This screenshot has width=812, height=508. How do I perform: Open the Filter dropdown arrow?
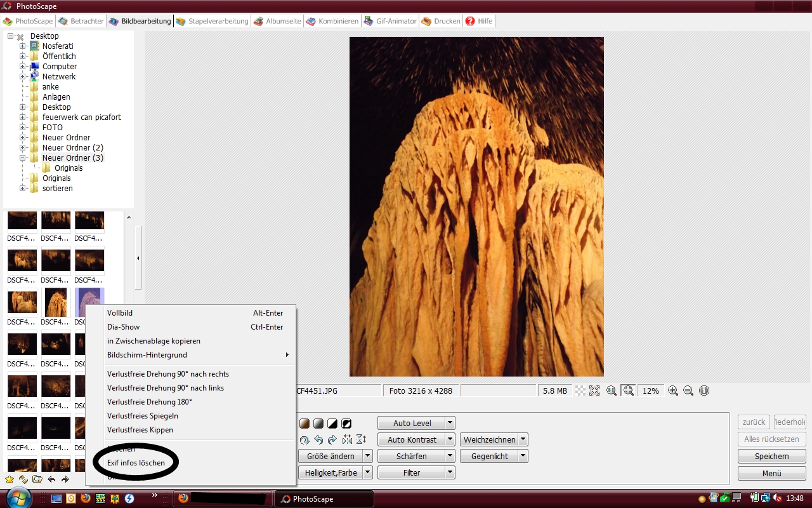coord(450,473)
